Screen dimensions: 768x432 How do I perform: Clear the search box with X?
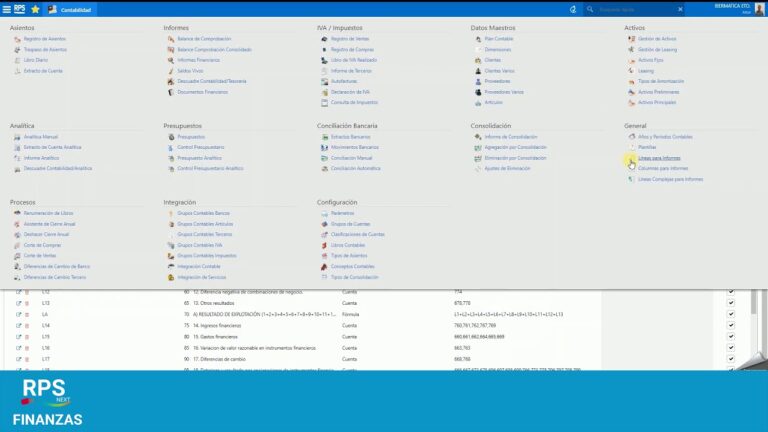coord(682,9)
